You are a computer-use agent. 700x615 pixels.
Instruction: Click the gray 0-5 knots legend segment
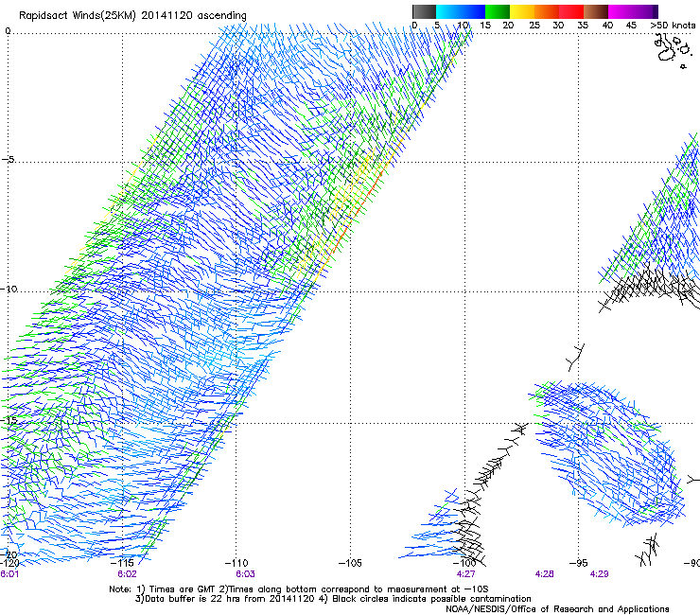(x=424, y=11)
